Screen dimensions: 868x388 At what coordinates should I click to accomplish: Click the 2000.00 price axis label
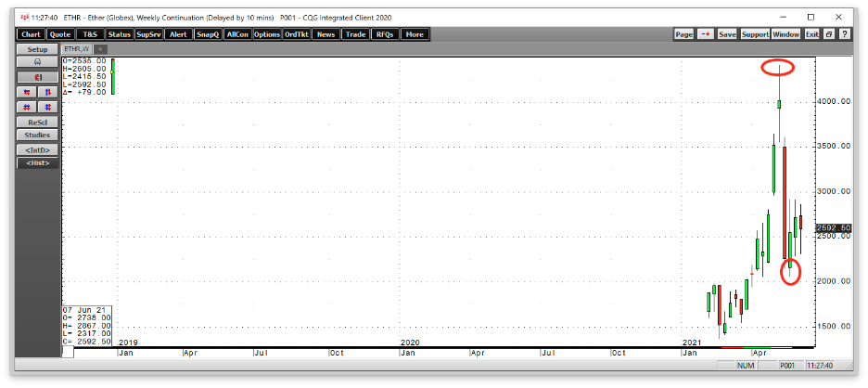click(x=834, y=281)
